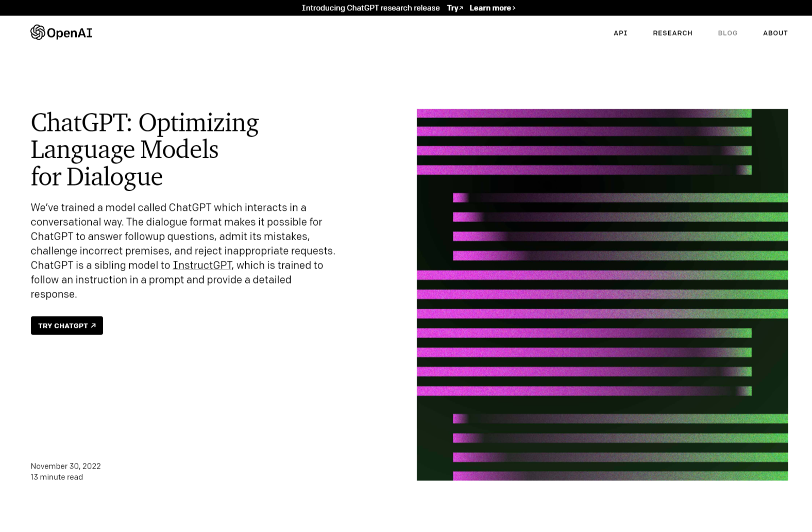Screen dimensions: 812x532
Task: Open the Blog section
Action: tap(728, 33)
